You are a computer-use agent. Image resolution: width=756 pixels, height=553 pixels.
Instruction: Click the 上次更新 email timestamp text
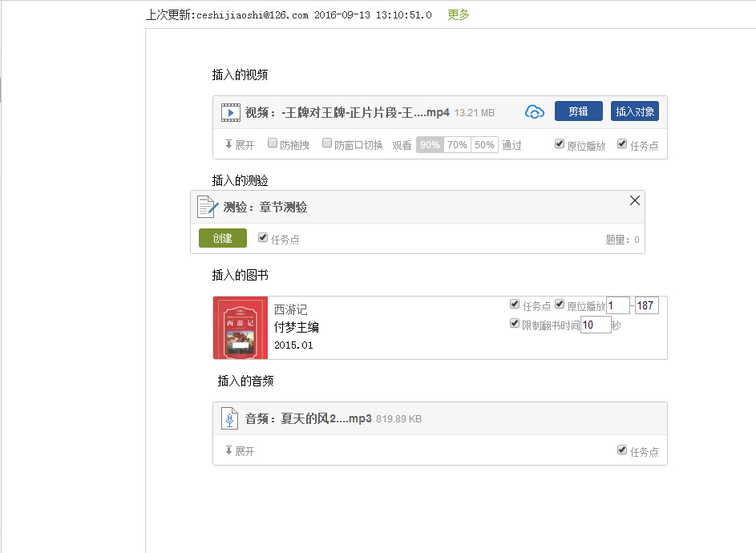click(289, 15)
